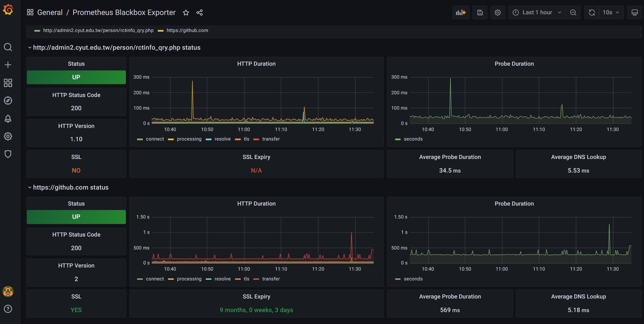Click the 569 ms average probe value
The image size is (644, 324).
(450, 310)
